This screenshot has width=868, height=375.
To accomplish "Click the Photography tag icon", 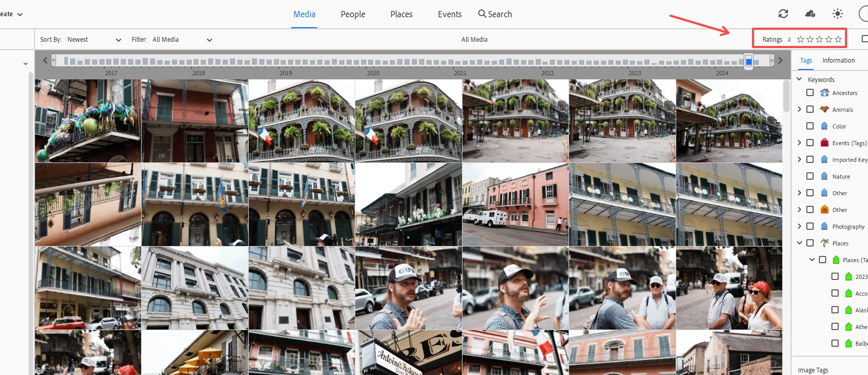I will (x=825, y=226).
